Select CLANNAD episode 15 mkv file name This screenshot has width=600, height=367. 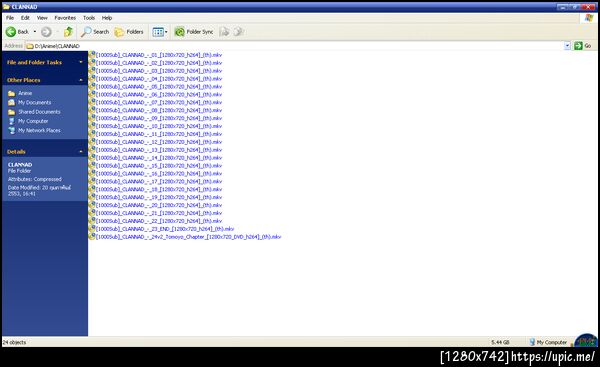(x=159, y=166)
